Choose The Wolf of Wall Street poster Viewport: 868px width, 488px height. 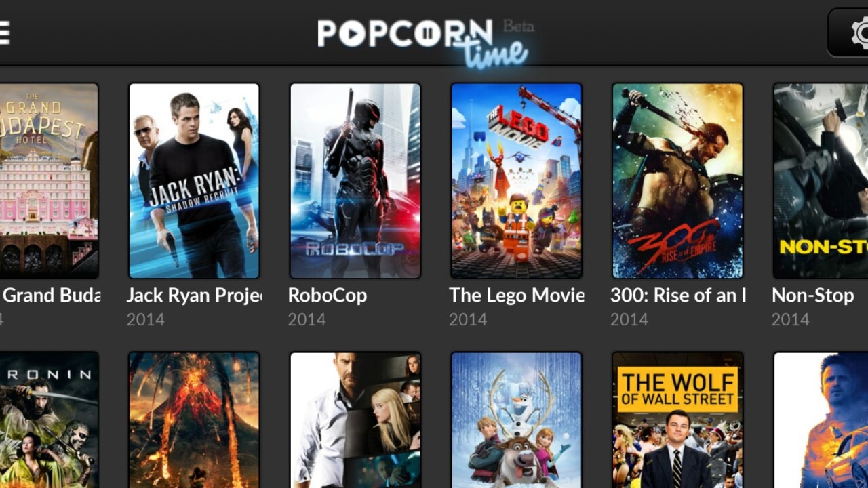pos(677,420)
